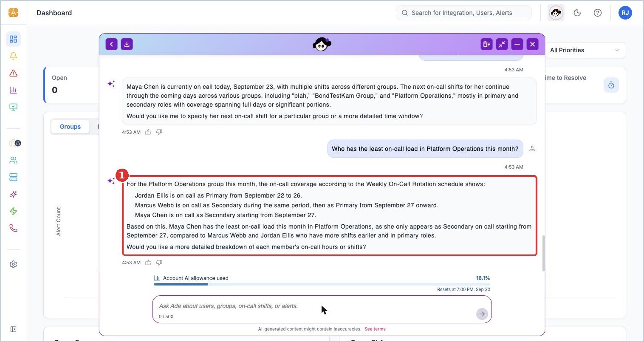Clear the chat with the trash-list icon
Screen dimensions: 644x342
coord(487,44)
